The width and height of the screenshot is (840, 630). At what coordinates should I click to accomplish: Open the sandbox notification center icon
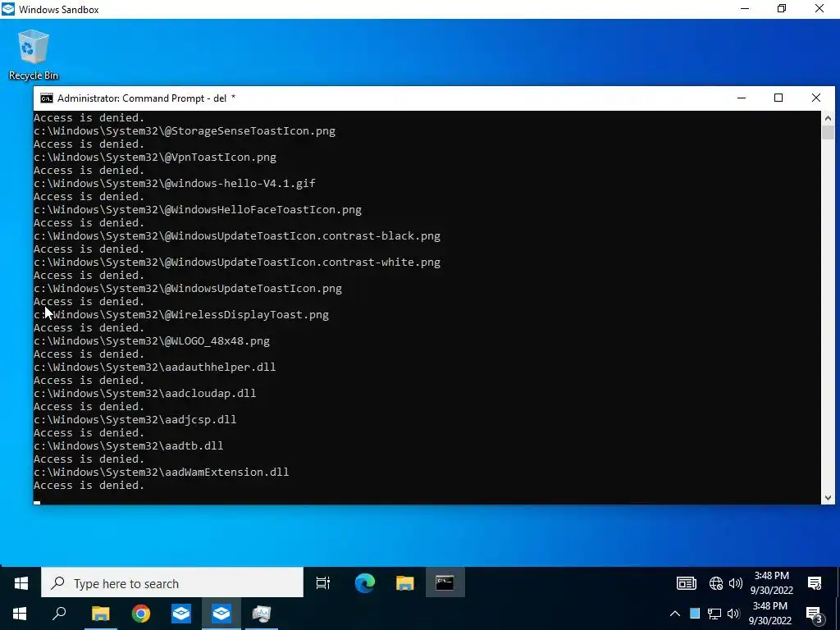pyautogui.click(x=815, y=583)
